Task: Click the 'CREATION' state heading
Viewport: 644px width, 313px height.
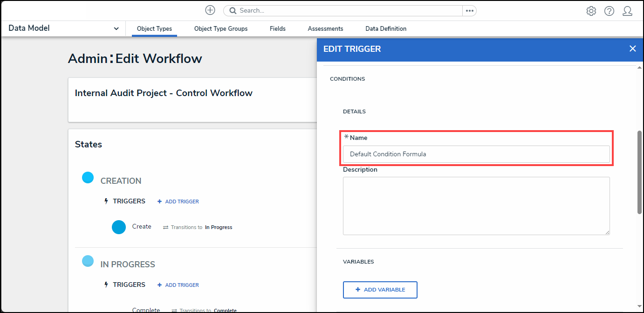Action: pos(121,181)
